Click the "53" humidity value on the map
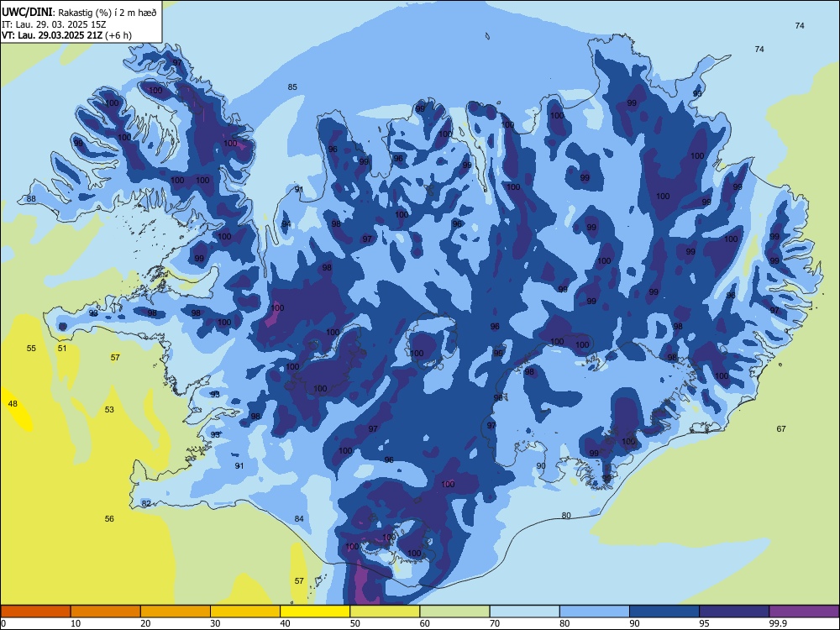The image size is (840, 630). click(x=109, y=409)
